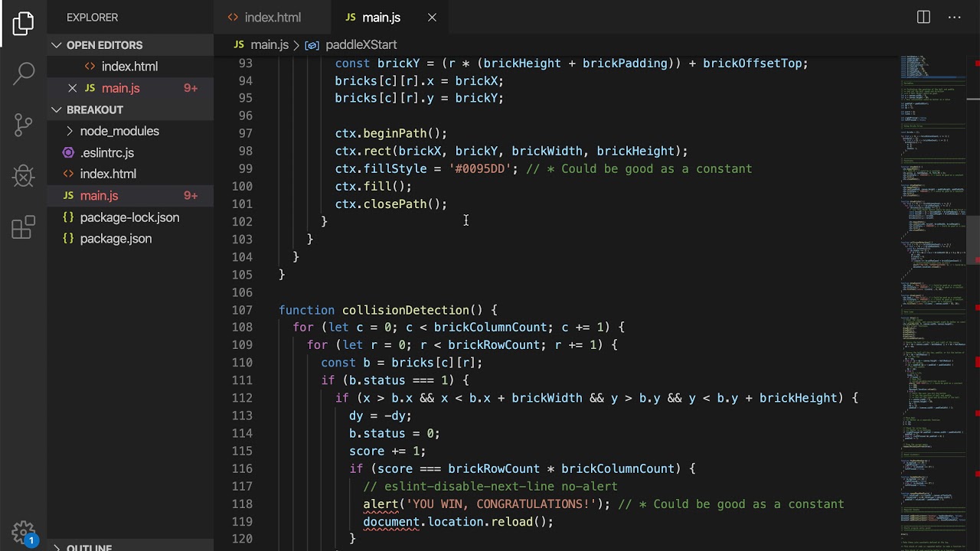Split the editor to the right
This screenshot has width=980, height=551.
[x=923, y=17]
